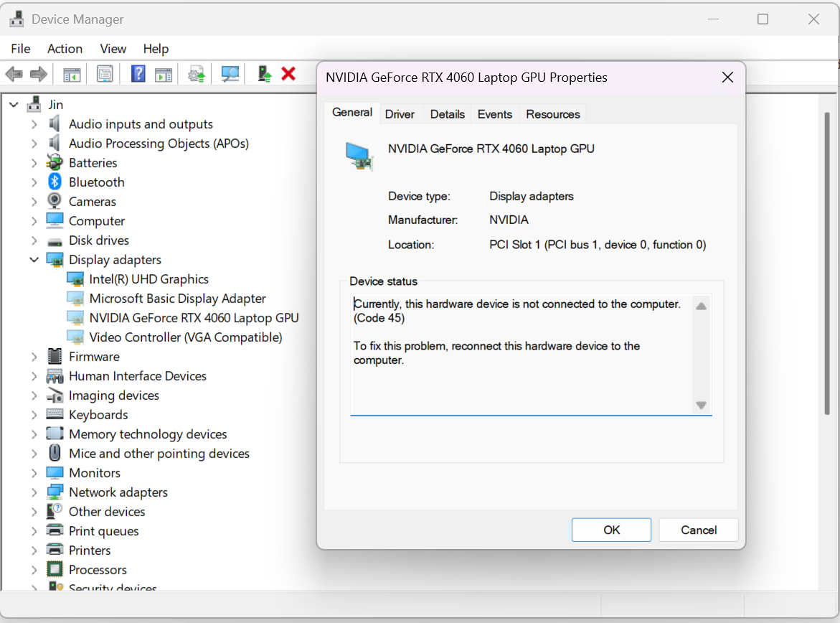Click the Printers category icon
This screenshot has height=623, width=840.
pos(55,550)
